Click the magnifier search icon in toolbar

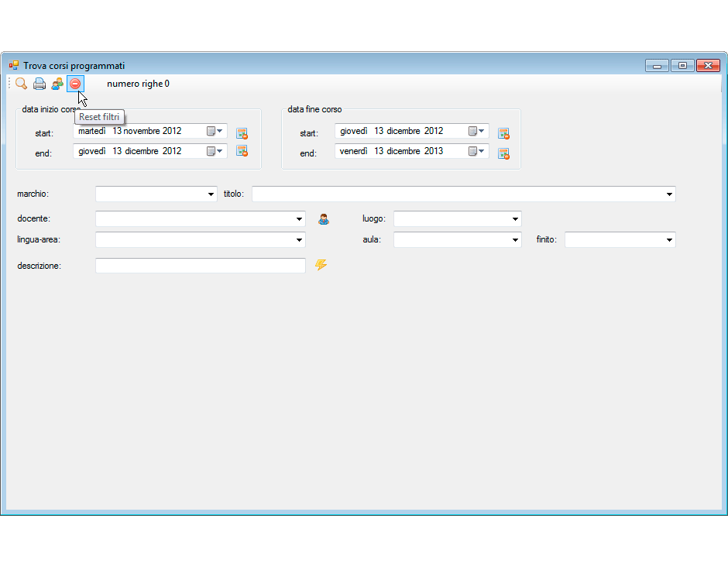[21, 84]
